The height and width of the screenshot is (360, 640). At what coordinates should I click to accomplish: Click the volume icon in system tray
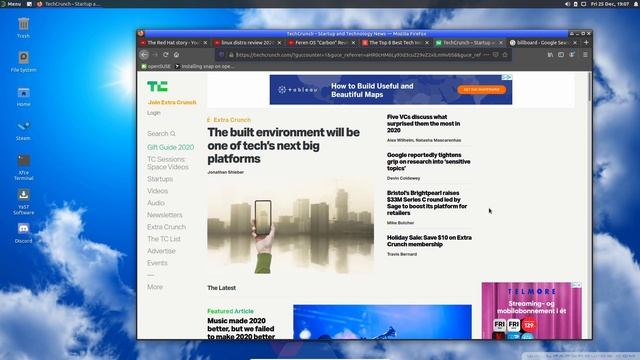pos(567,4)
